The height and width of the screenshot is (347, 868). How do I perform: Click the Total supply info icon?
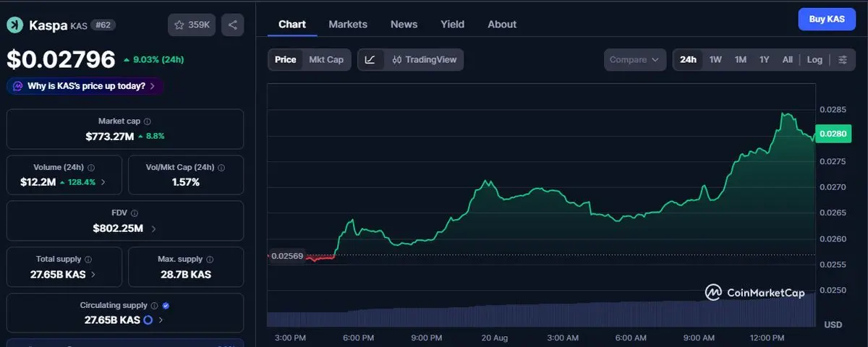[88, 259]
